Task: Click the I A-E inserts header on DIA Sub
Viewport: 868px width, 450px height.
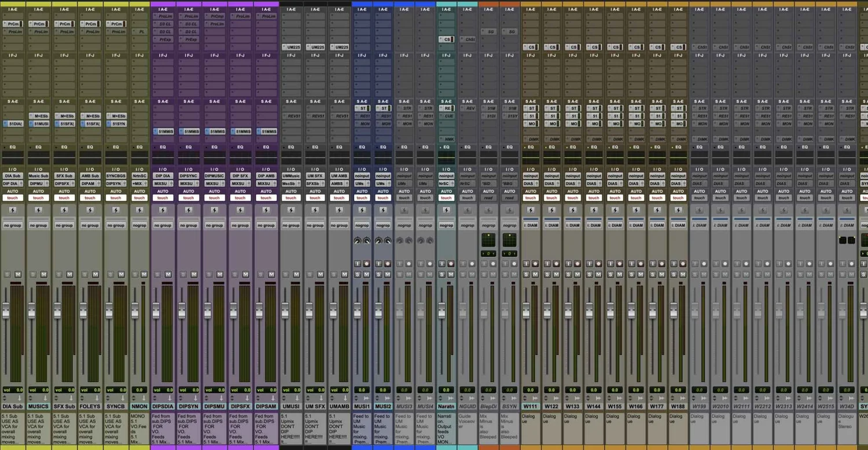Action: click(13, 9)
